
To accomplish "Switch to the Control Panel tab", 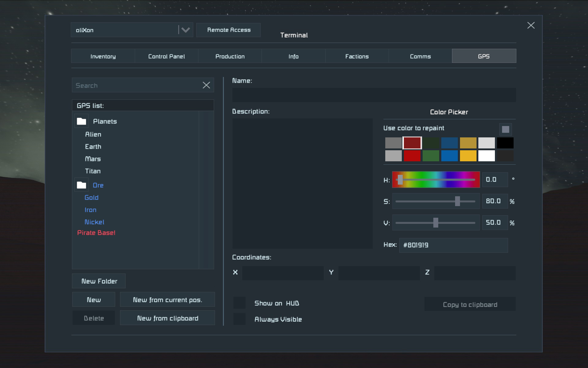I will tap(166, 56).
